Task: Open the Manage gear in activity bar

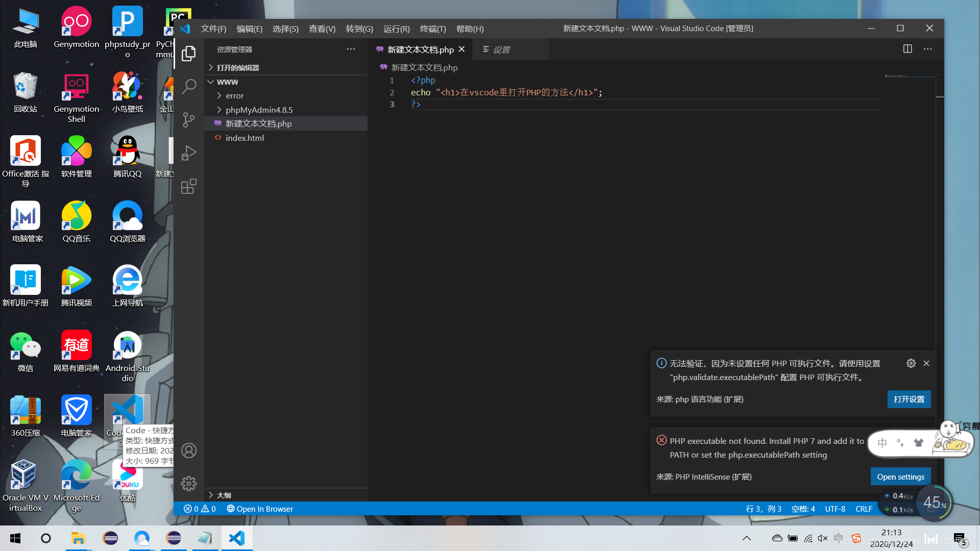Action: click(x=188, y=483)
